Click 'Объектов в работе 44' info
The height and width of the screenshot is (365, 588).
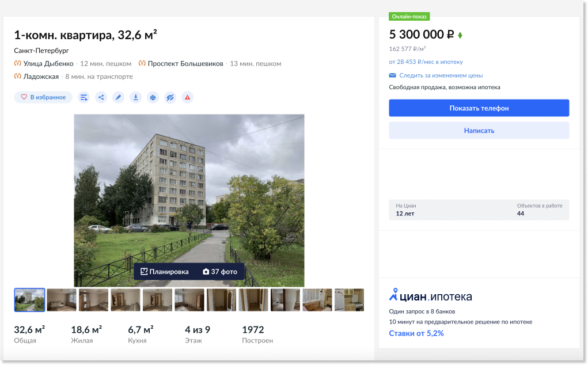539,210
